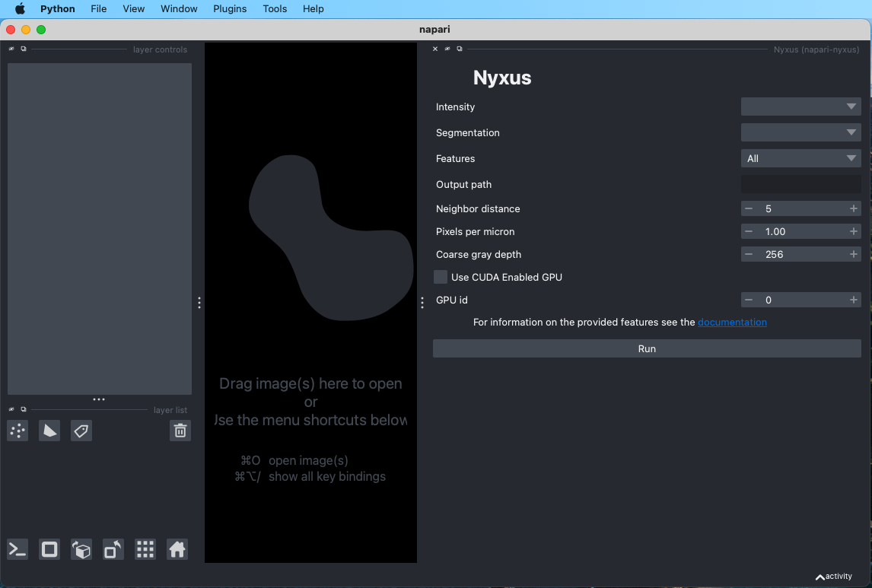Click splitter handle between canvas and Nyxus panel
Image resolution: width=872 pixels, height=588 pixels.
click(x=422, y=302)
